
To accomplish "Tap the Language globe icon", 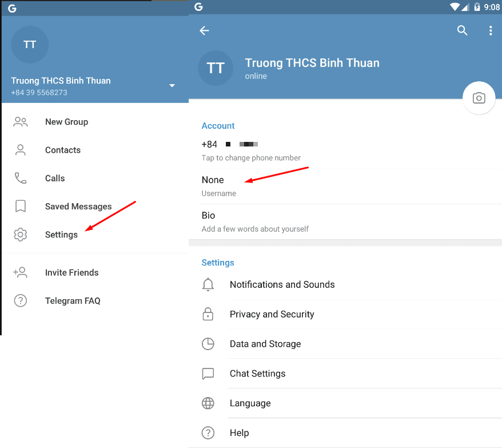I will pos(208,403).
